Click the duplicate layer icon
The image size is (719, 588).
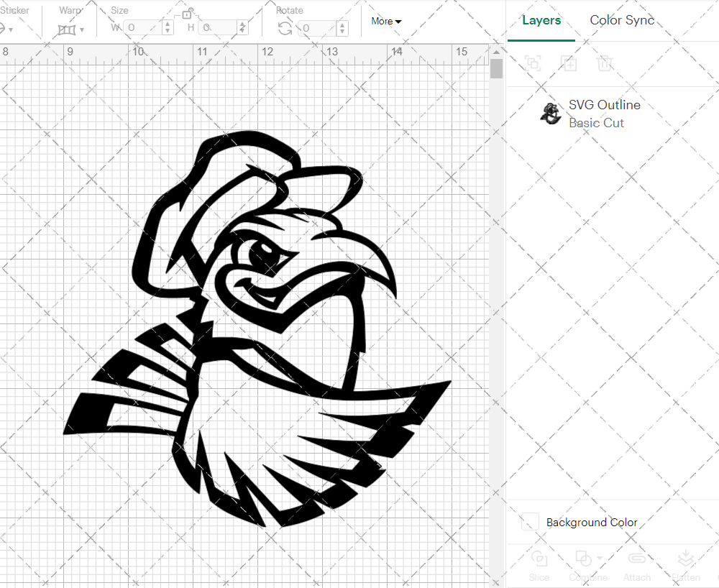pos(569,63)
